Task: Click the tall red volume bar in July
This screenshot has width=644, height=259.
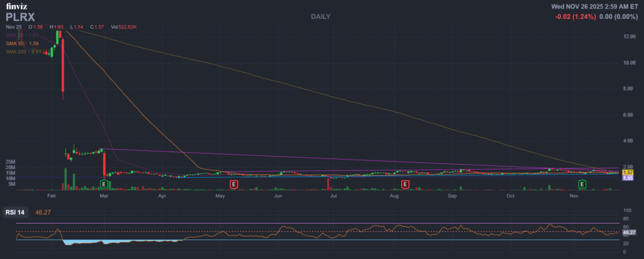Action: coord(328,183)
